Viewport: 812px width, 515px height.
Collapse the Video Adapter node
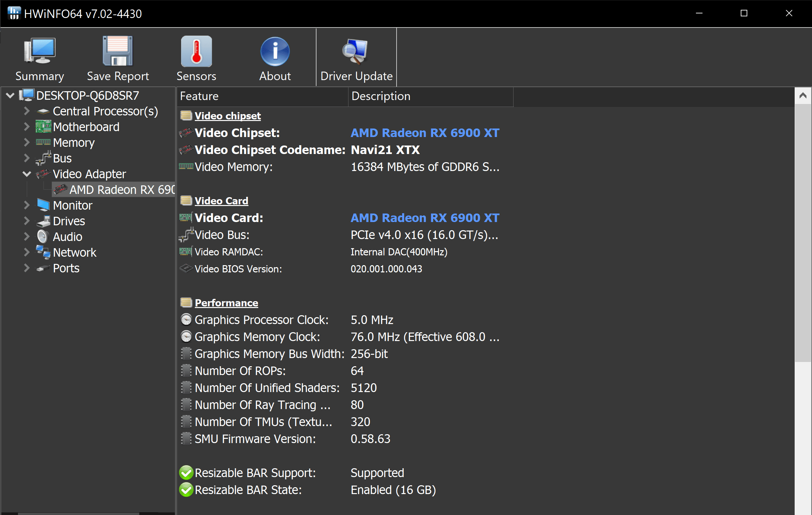pyautogui.click(x=26, y=174)
